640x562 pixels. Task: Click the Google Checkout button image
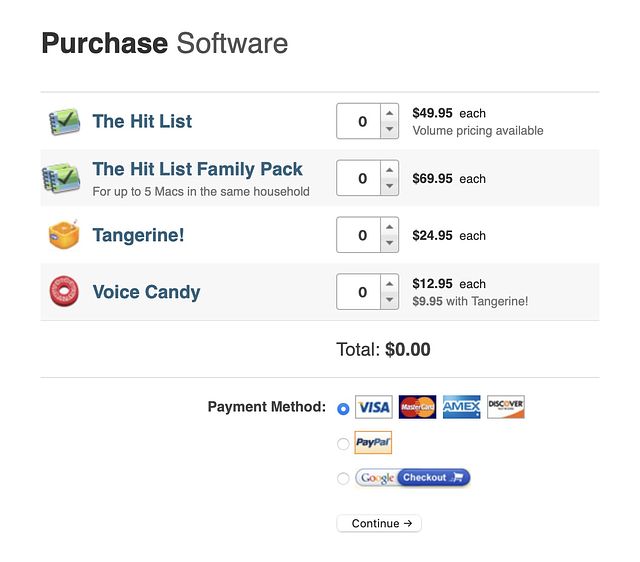click(x=413, y=478)
